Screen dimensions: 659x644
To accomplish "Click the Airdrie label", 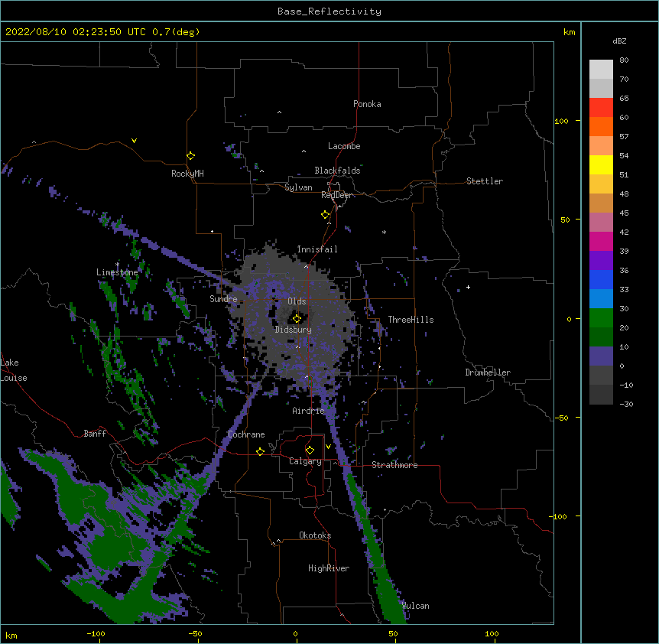I will (x=309, y=411).
